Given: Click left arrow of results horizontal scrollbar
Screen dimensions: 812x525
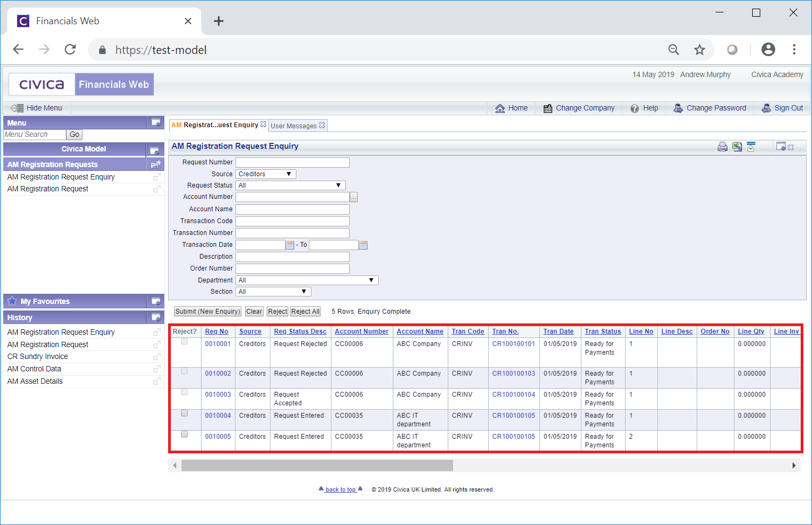Looking at the screenshot, I should pyautogui.click(x=175, y=465).
